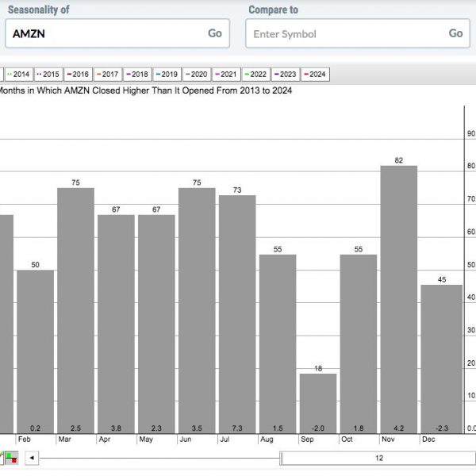The height and width of the screenshot is (476, 476).
Task: Click the September bar at 18
Action: click(x=318, y=404)
